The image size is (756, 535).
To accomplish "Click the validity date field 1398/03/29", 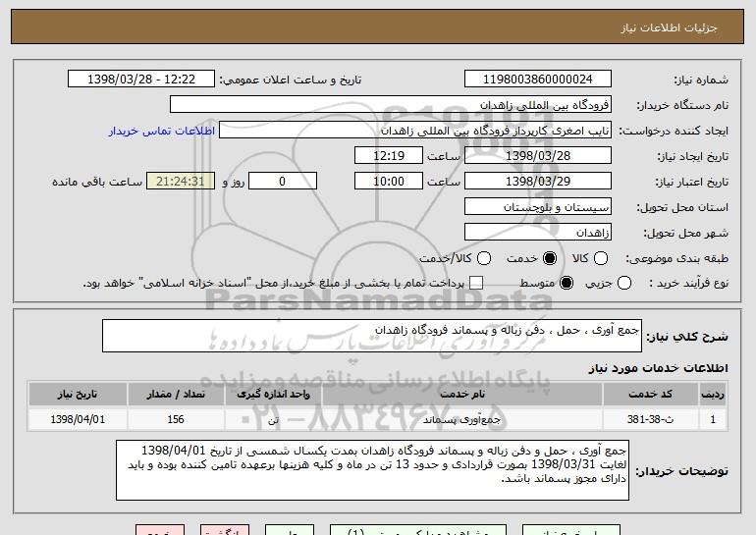I will (538, 182).
